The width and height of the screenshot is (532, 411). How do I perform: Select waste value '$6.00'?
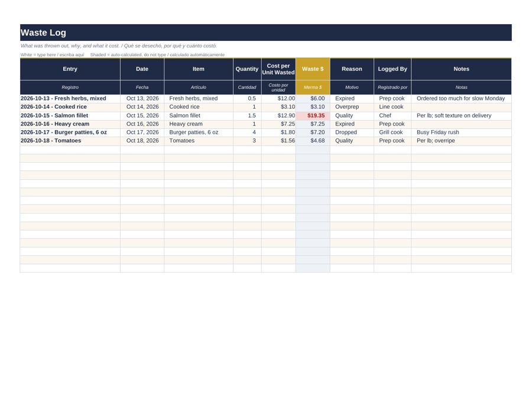click(x=313, y=98)
